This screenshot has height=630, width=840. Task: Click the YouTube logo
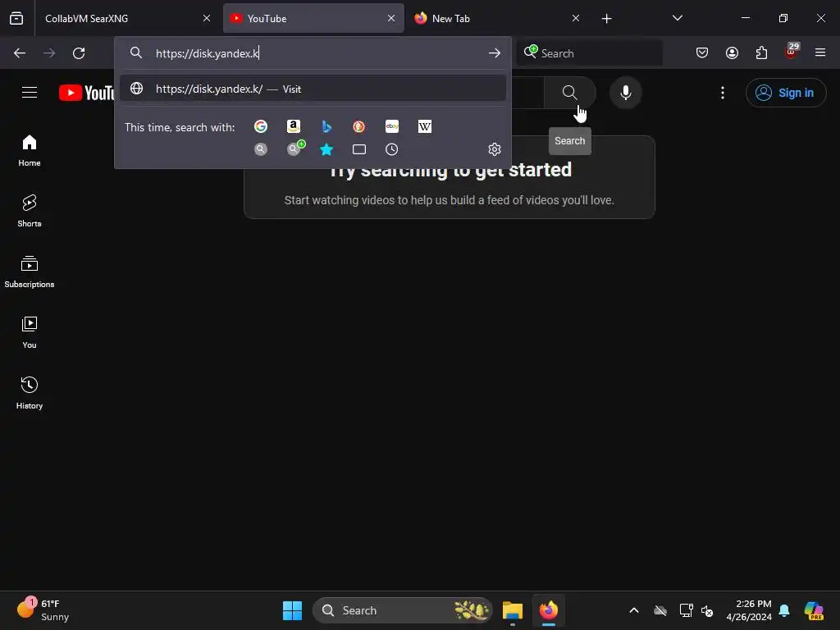pyautogui.click(x=86, y=93)
